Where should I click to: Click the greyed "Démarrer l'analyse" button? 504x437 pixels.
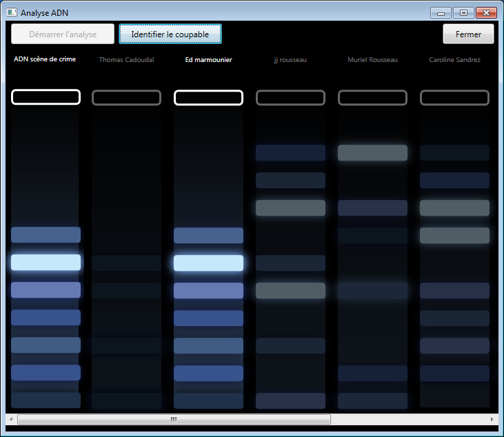tap(63, 34)
